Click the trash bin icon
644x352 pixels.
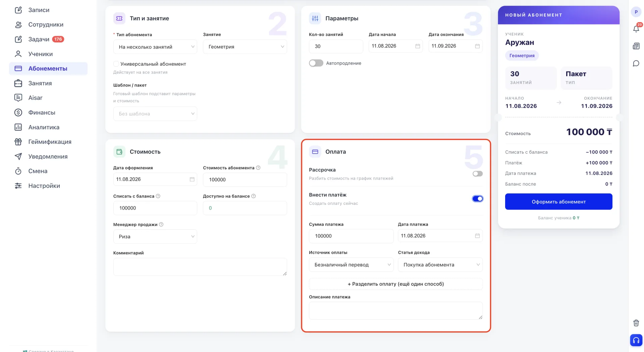pos(636,323)
